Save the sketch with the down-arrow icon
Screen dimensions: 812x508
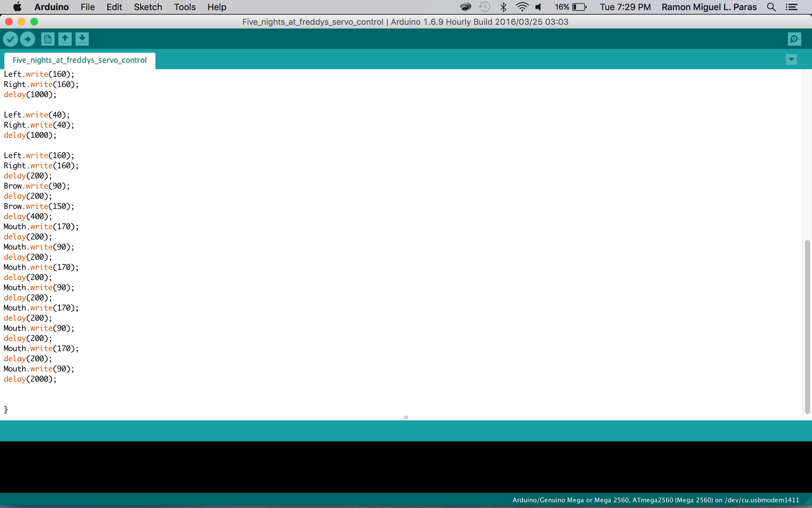point(82,39)
